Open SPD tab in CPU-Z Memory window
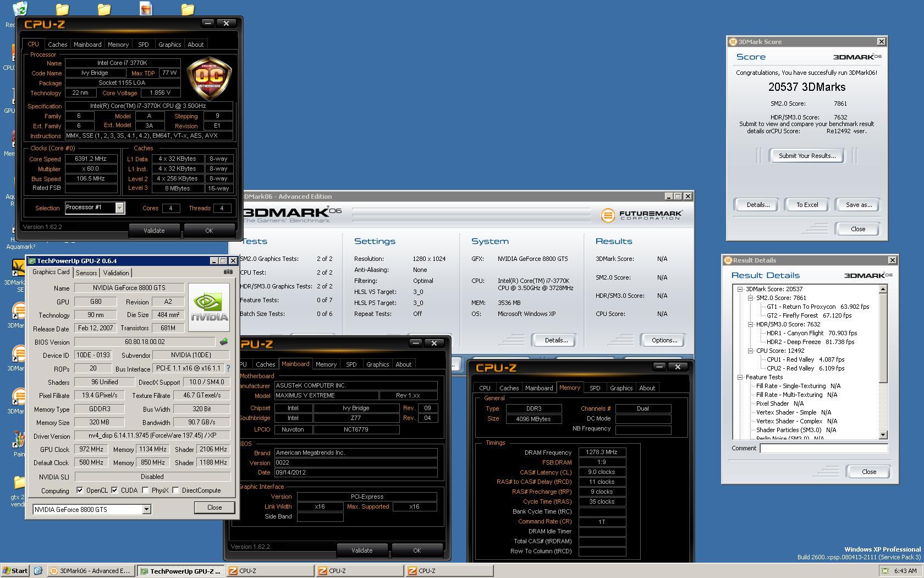This screenshot has height=578, width=924. click(595, 388)
